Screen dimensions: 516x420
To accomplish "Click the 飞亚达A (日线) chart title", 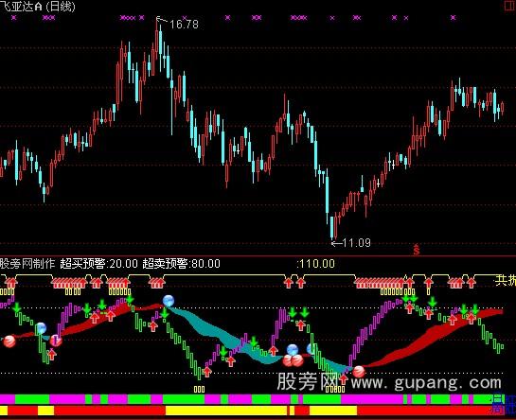I will [x=38, y=7].
